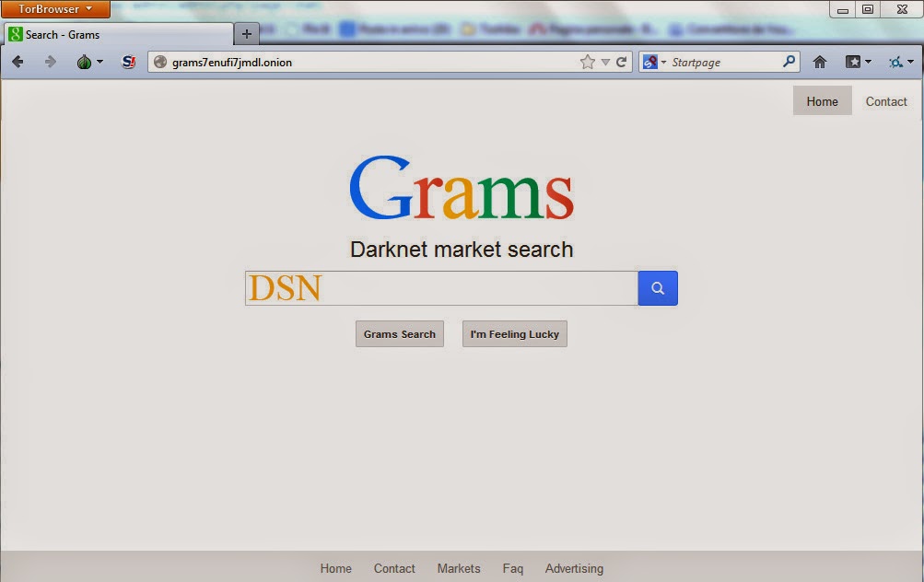Click the Darknet market search text

pyautogui.click(x=462, y=250)
